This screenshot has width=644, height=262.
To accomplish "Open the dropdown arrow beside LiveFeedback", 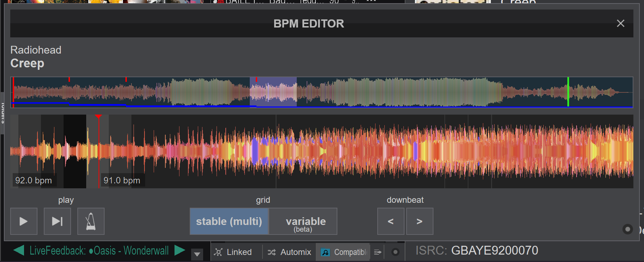I will click(x=197, y=254).
